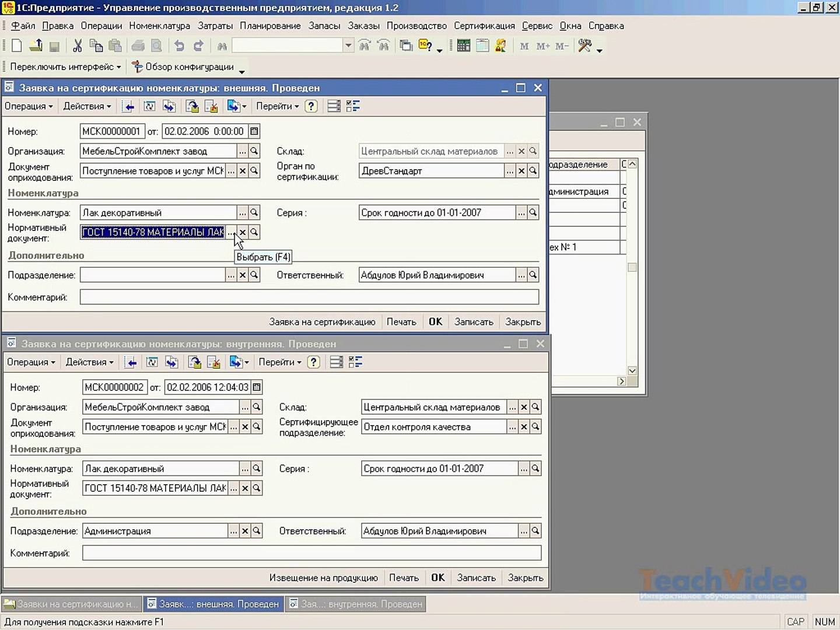Open Перейти dropdown in external request window
This screenshot has height=630, width=840.
coord(278,106)
